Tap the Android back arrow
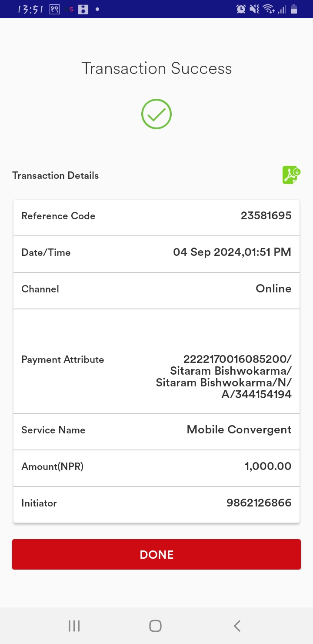 pyautogui.click(x=237, y=626)
